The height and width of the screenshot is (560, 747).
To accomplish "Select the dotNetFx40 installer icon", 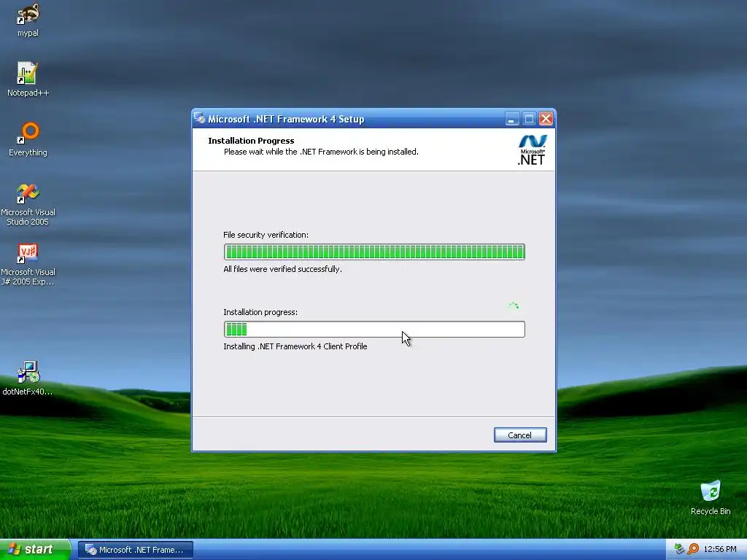I will point(28,378).
